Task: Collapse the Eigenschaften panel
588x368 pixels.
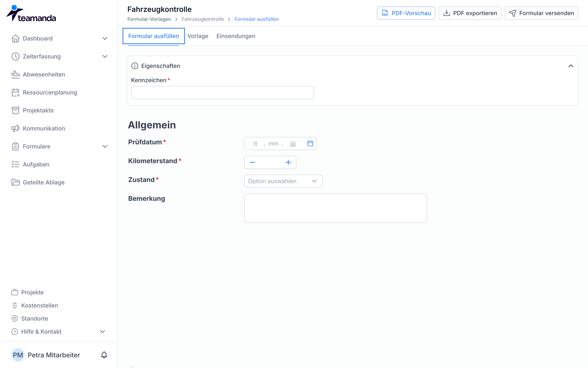Action: tap(571, 66)
